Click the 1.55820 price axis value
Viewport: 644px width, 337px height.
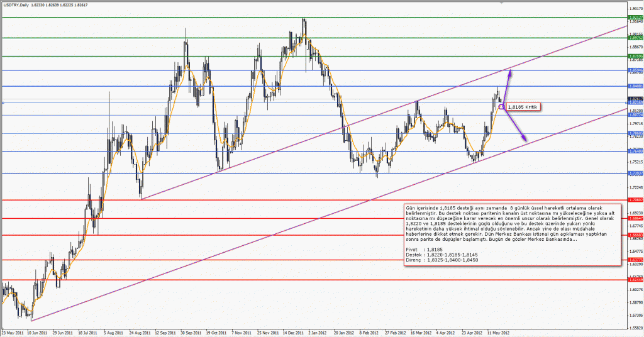[x=636, y=328]
